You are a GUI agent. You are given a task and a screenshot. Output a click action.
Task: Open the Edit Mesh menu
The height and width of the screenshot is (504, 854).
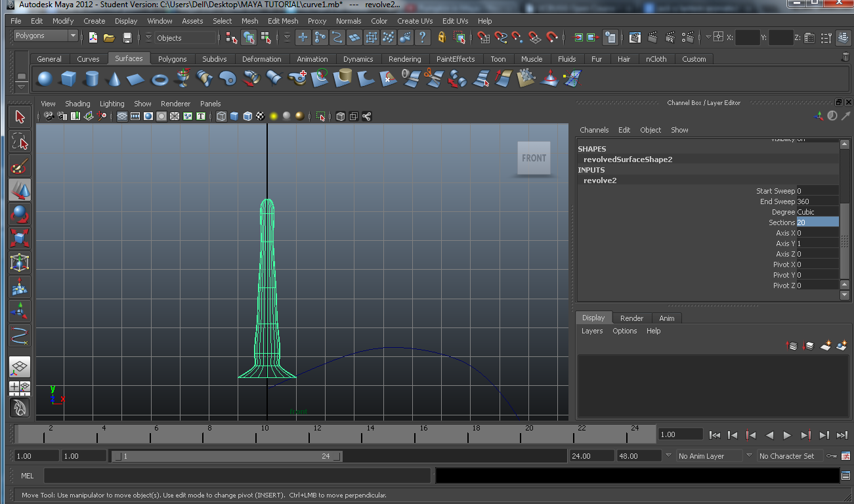click(x=283, y=21)
